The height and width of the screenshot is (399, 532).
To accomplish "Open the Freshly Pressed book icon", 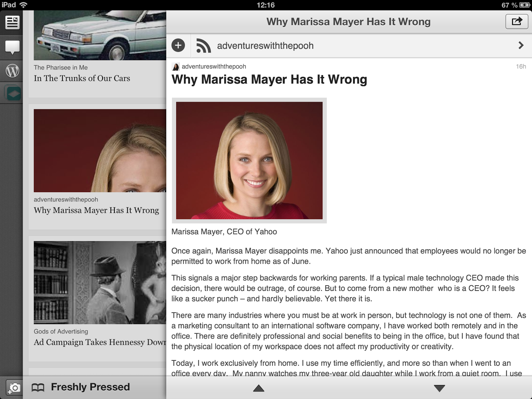I will coord(38,387).
